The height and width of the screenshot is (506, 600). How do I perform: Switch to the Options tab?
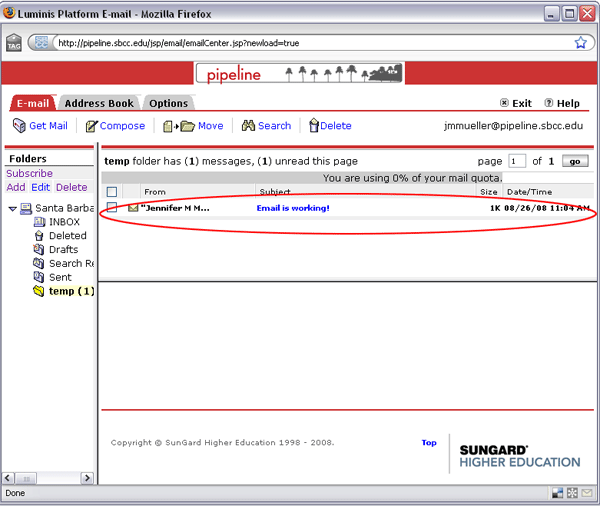tap(168, 103)
